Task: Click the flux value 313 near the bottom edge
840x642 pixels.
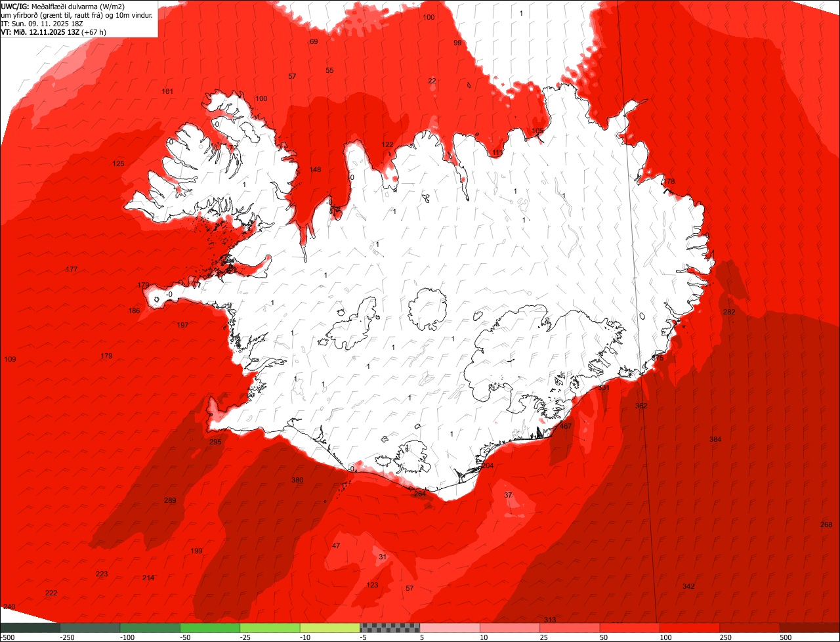Action: click(x=550, y=620)
